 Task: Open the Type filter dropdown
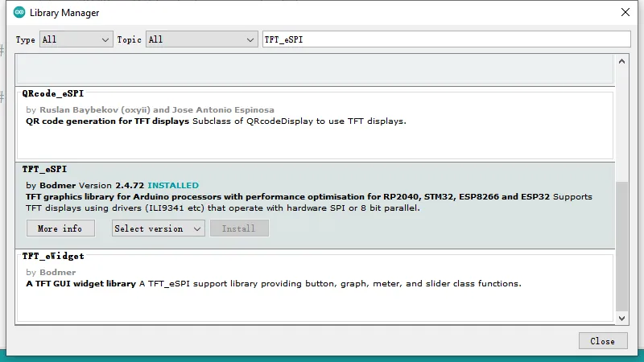click(x=76, y=39)
